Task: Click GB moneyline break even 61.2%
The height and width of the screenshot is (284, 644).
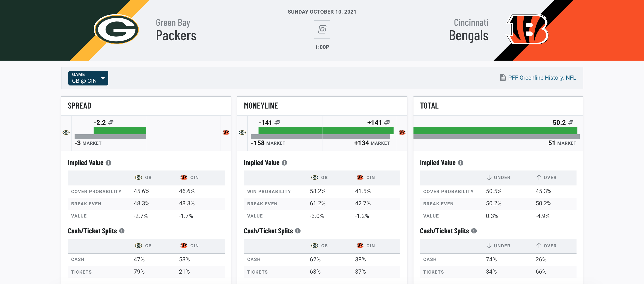Action: 317,204
